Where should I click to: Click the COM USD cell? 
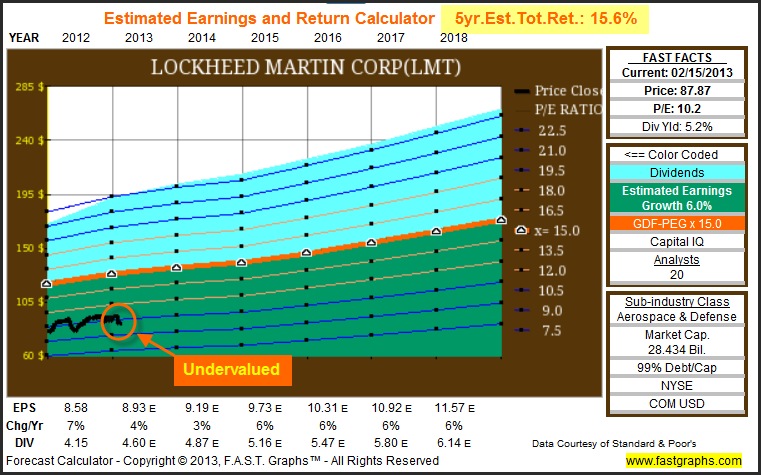[x=677, y=404]
